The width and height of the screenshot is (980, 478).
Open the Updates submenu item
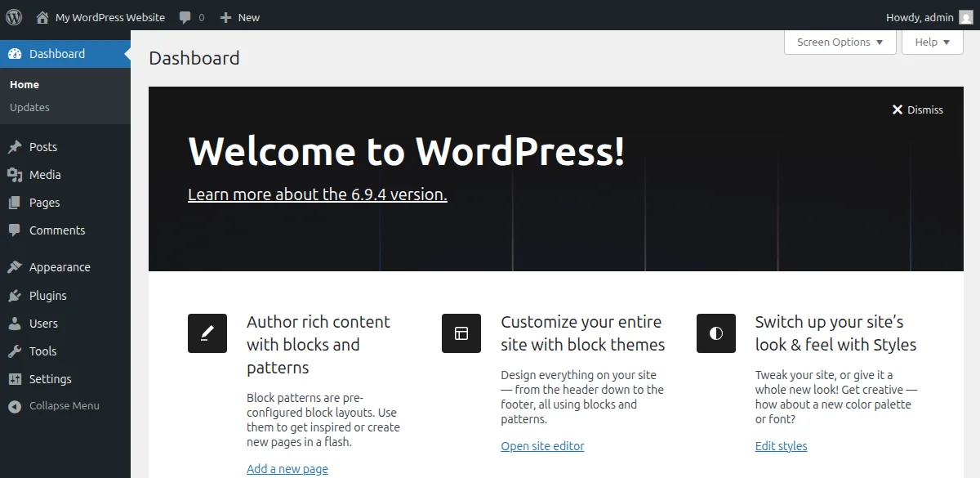[x=29, y=107]
